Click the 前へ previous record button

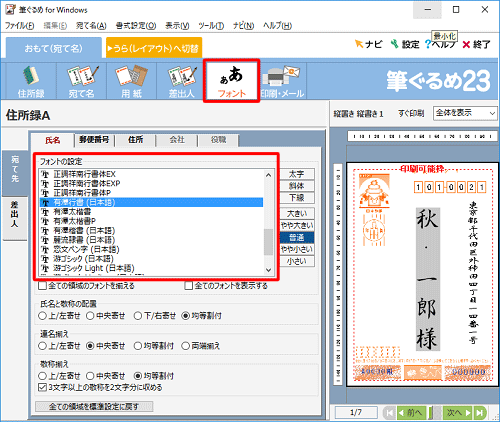tap(411, 413)
